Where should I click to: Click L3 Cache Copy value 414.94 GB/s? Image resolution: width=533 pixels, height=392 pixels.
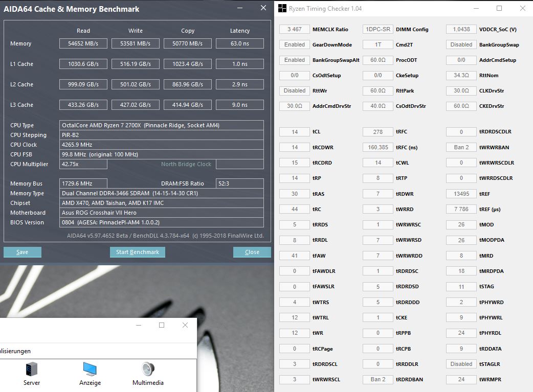(x=188, y=105)
